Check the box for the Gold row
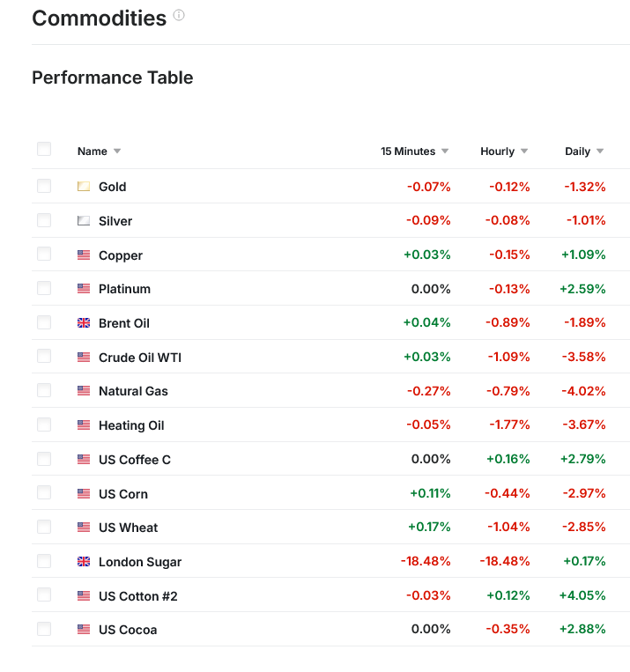The image size is (630, 672). point(44,186)
